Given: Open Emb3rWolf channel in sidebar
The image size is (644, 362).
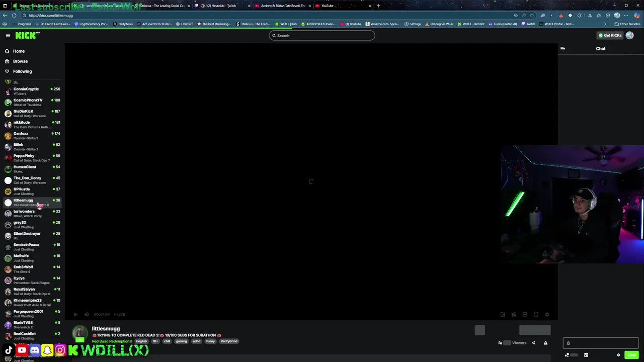Looking at the screenshot, I should pos(32,269).
